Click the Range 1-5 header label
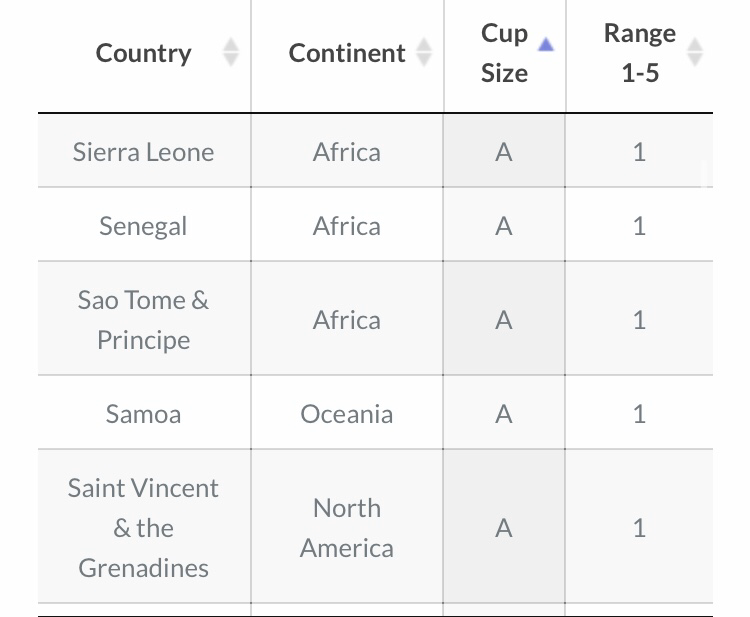 click(x=640, y=53)
